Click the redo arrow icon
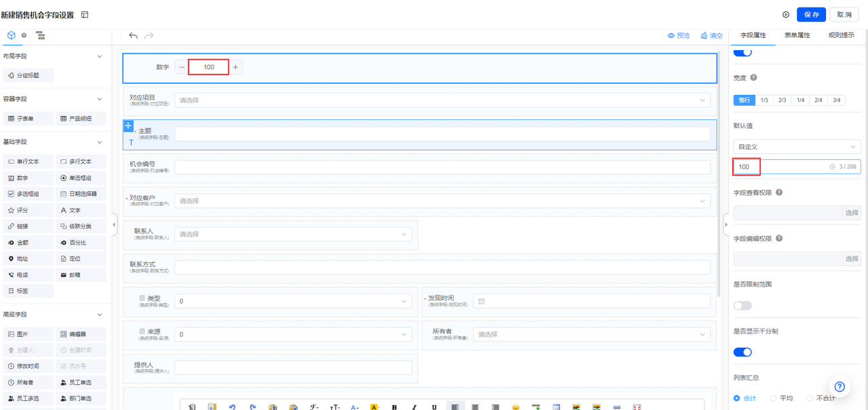 (x=149, y=36)
